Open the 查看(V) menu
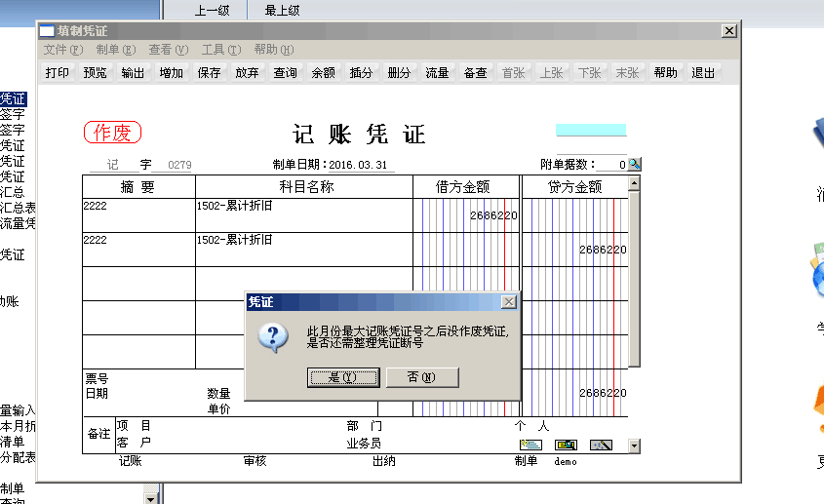824x504 pixels. [x=169, y=50]
